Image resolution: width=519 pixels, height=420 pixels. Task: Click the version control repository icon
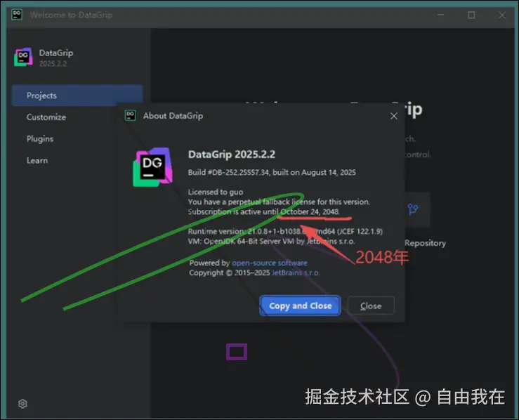[x=413, y=209]
